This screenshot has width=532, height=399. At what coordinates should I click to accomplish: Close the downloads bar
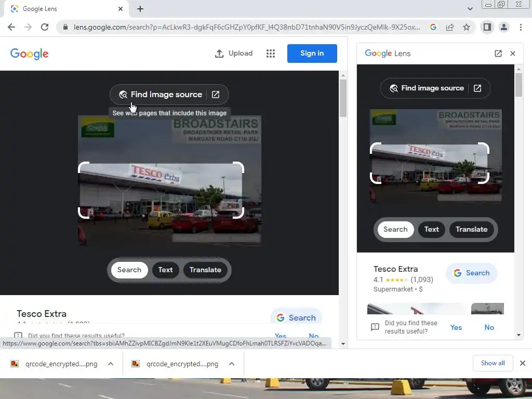coord(523,363)
